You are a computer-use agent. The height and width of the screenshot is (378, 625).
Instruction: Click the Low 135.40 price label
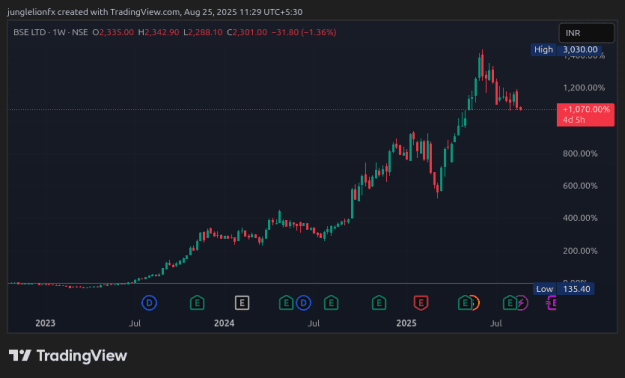564,289
